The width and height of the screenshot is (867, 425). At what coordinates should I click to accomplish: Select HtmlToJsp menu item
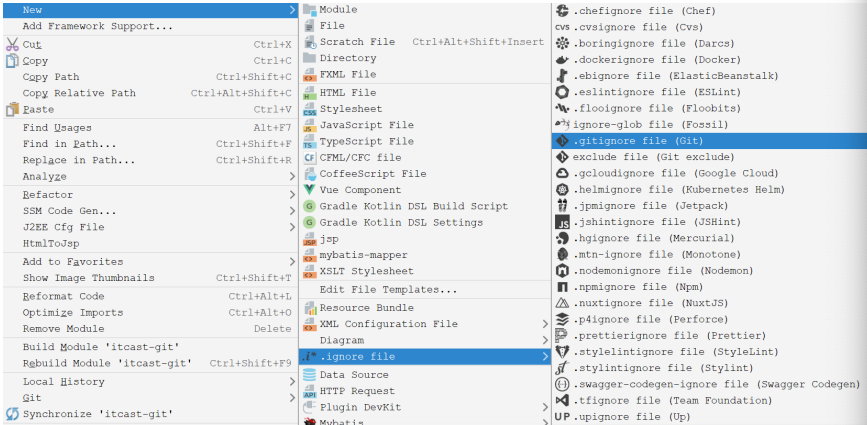click(150, 244)
